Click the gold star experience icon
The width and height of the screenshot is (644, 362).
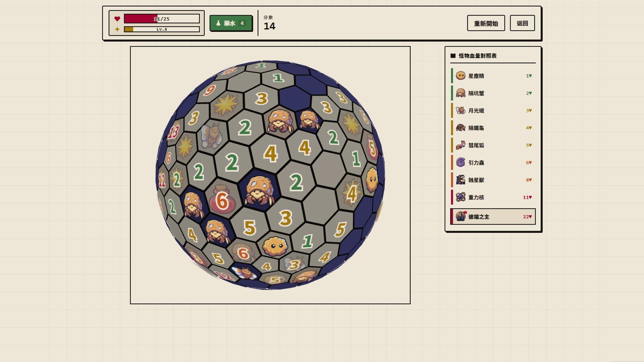[117, 29]
